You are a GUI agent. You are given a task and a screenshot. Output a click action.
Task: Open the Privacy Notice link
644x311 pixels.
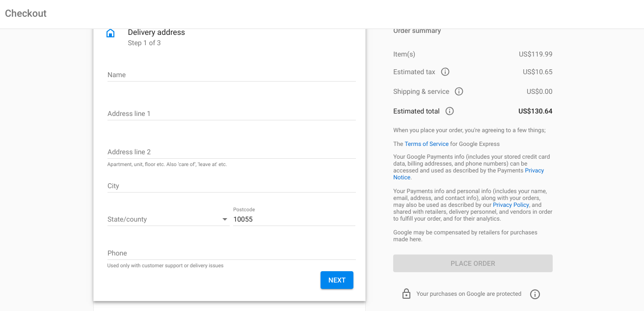[534, 170]
